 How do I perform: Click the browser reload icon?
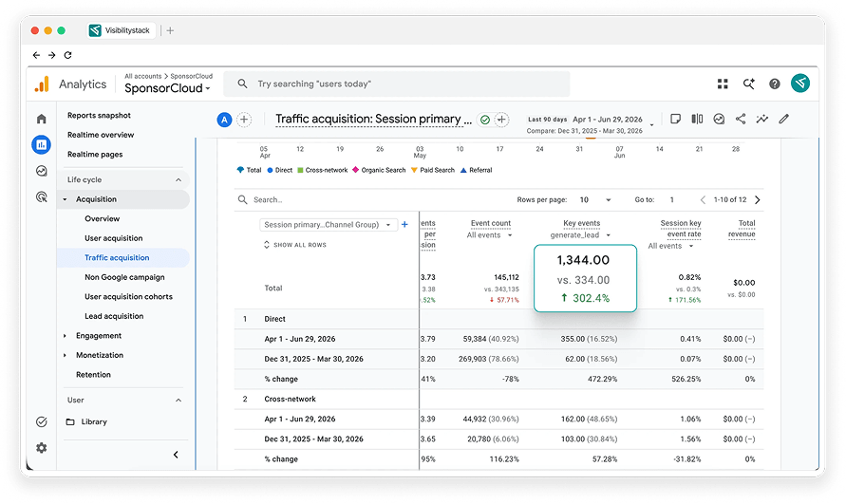[68, 55]
